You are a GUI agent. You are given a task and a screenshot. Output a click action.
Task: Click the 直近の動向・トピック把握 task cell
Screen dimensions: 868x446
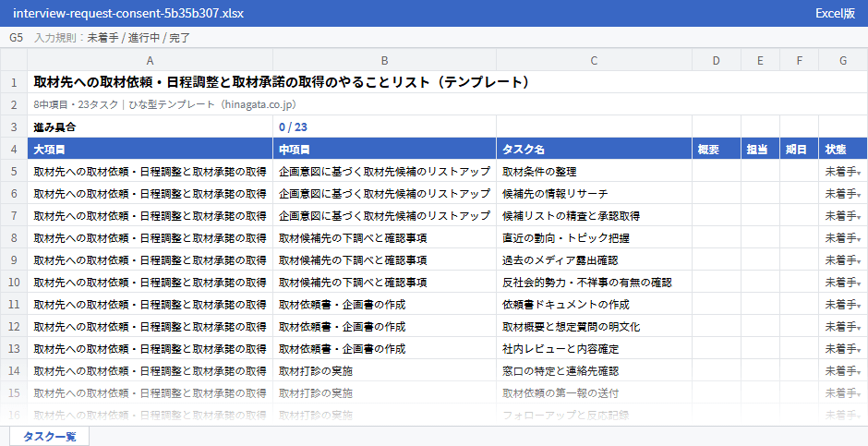coord(594,237)
